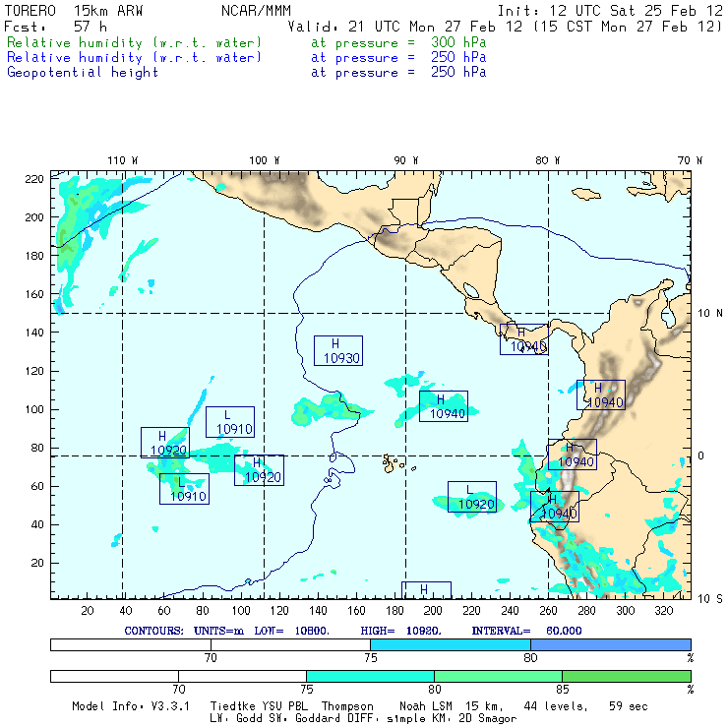Pick the dark green above-85% swatch in lower colorbar
This screenshot has width=728, height=728.
click(x=627, y=676)
